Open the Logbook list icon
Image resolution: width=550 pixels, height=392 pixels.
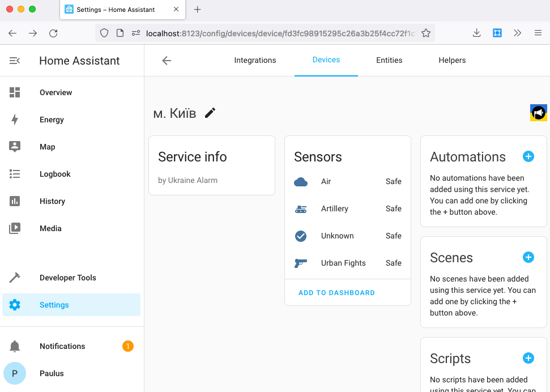coord(15,174)
